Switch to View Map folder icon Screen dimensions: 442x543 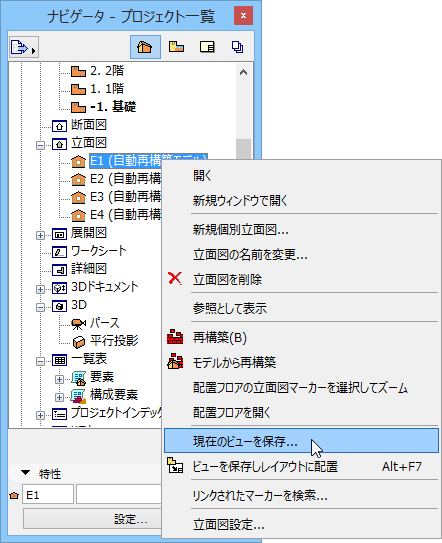coord(176,47)
